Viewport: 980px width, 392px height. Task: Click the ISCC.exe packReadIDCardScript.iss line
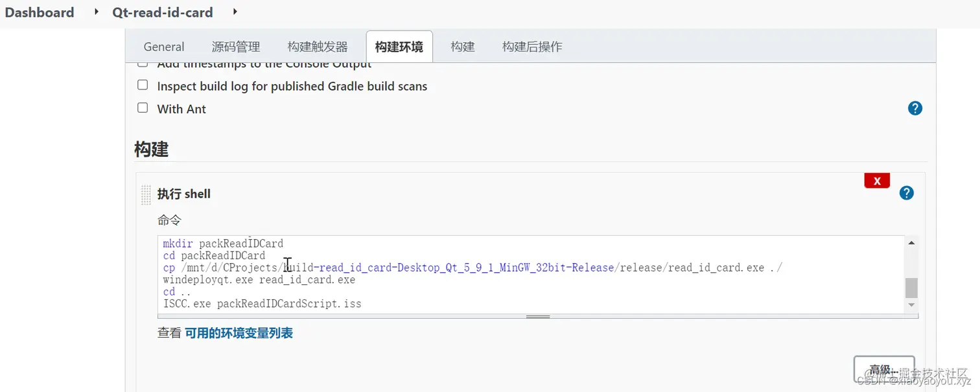click(262, 303)
